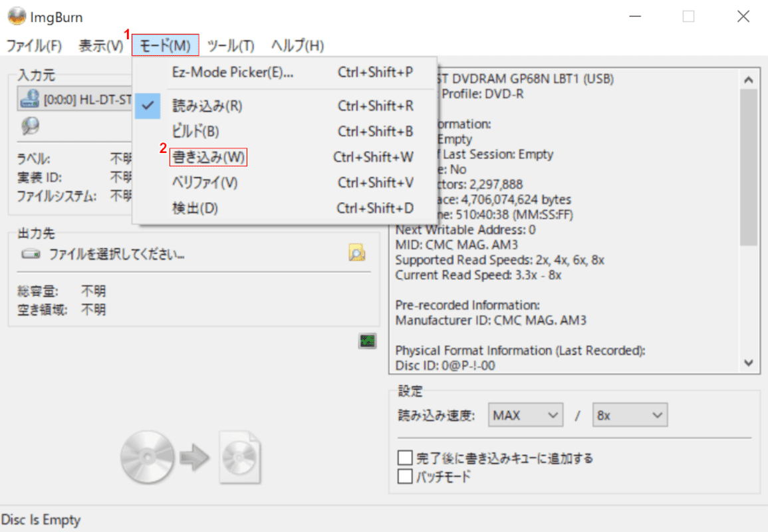The height and width of the screenshot is (532, 768).
Task: Select ビルド(B) mode
Action: point(285,131)
